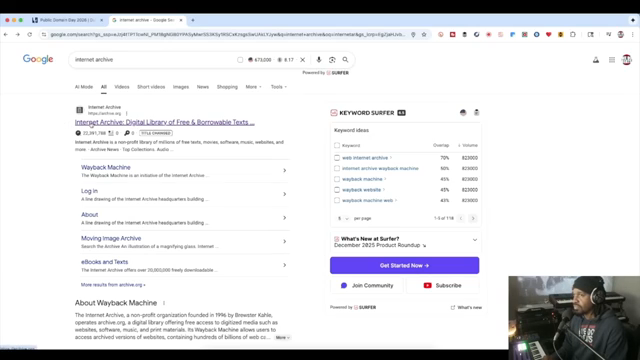Click the location icon in address bar
The width and height of the screenshot is (640, 360).
[413, 35]
